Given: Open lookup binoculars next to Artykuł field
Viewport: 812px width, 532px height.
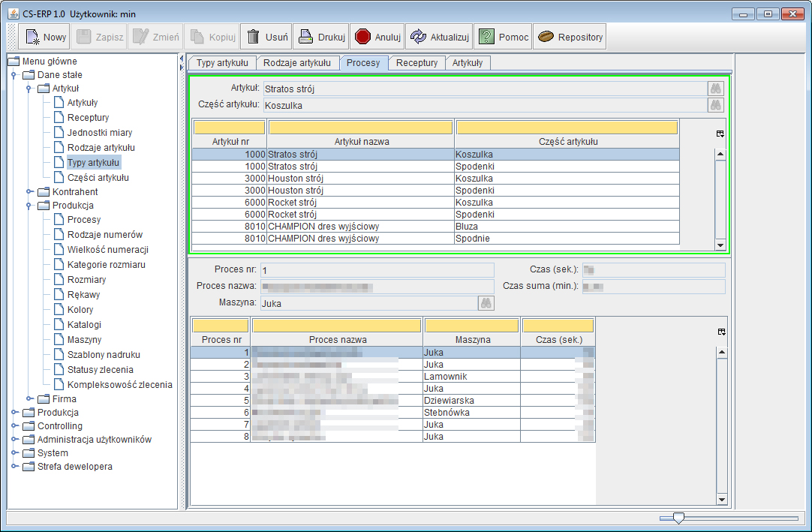Looking at the screenshot, I should tap(716, 89).
